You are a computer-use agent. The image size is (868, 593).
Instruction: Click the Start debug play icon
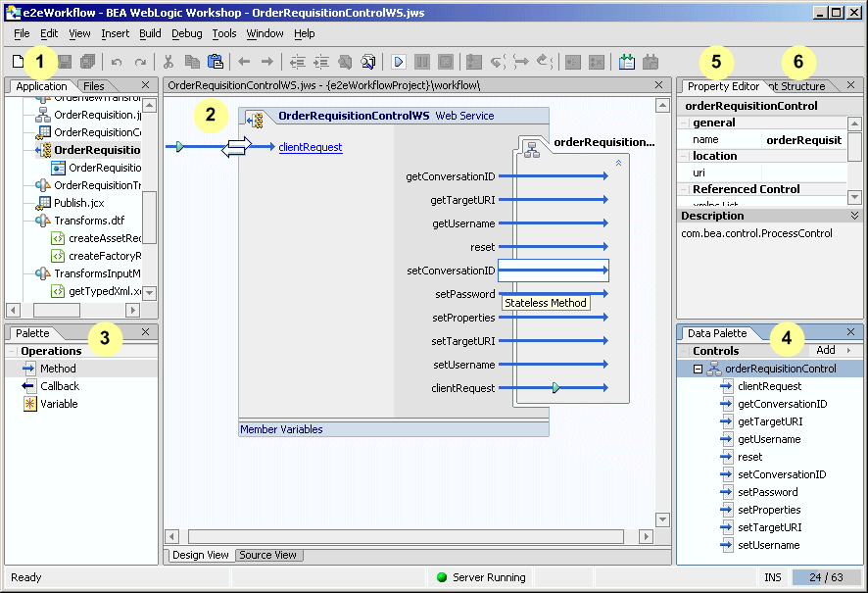398,62
